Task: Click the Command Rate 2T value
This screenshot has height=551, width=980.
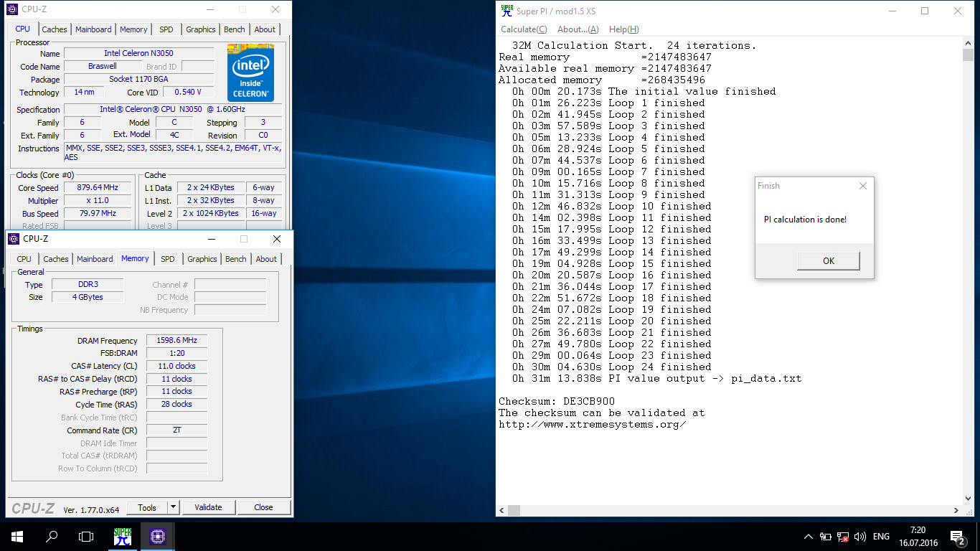Action: point(176,430)
